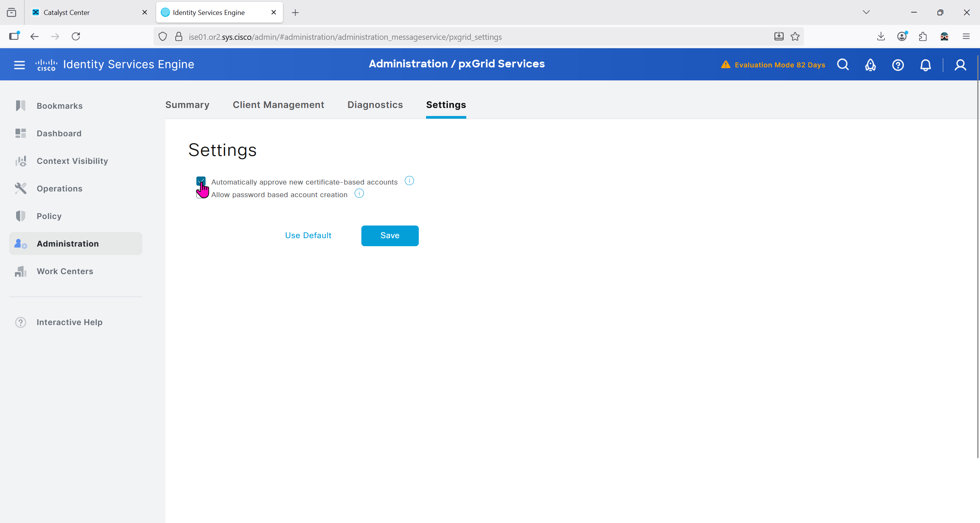Enable allow password based account creation
980x523 pixels.
(x=199, y=195)
